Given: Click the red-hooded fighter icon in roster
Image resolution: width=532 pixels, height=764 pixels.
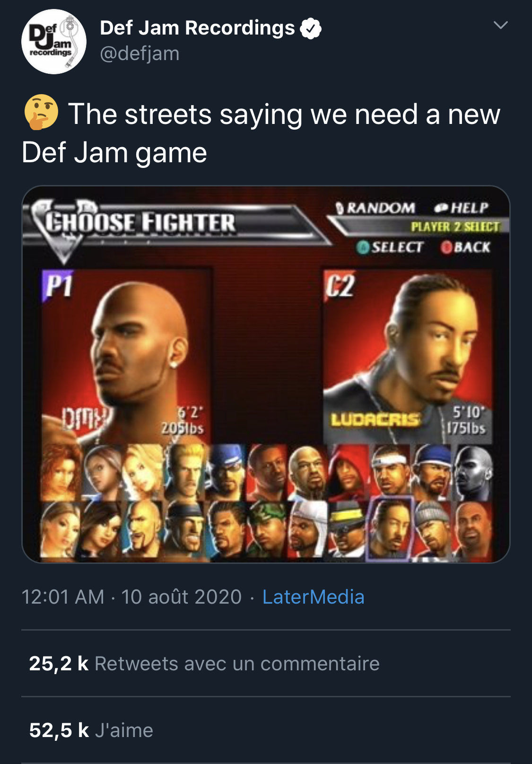Looking at the screenshot, I should (x=348, y=472).
